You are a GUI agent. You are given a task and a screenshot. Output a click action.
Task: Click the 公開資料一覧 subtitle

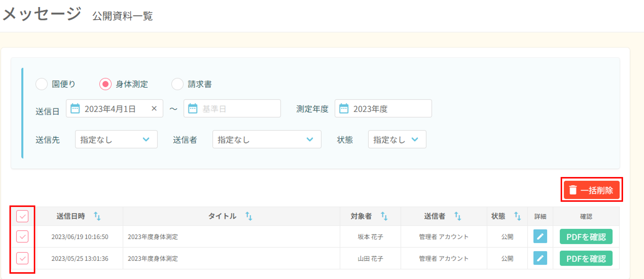tap(122, 16)
